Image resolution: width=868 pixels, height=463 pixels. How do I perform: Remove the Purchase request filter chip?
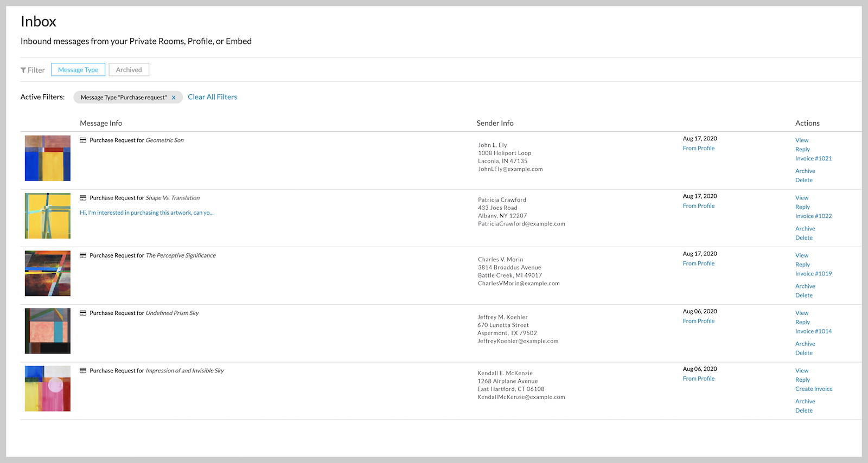tap(174, 98)
